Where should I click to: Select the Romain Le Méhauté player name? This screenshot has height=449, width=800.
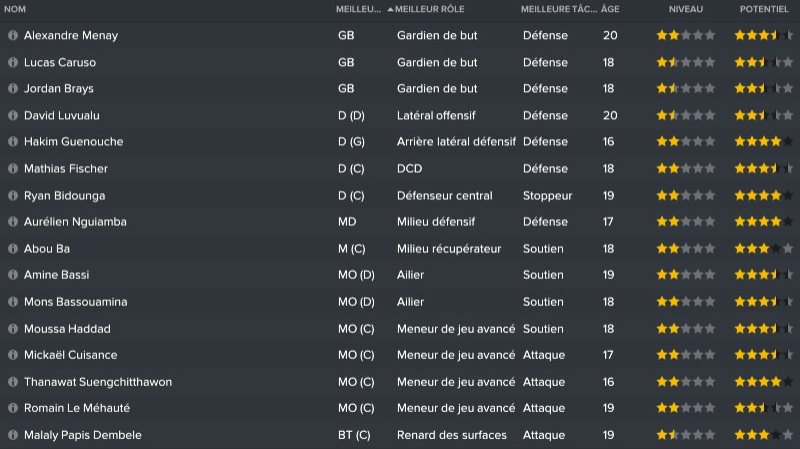(x=77, y=408)
